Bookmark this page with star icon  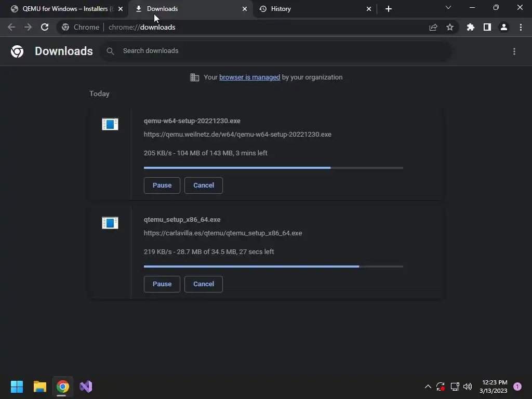[450, 27]
